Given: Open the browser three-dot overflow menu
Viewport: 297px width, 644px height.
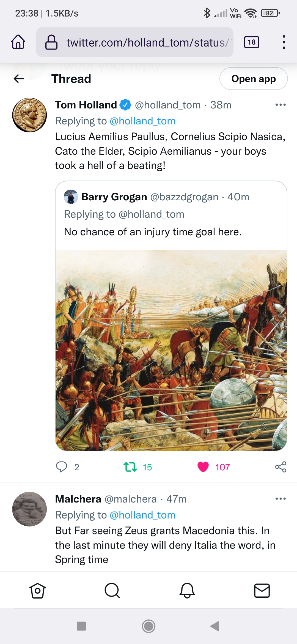Looking at the screenshot, I should click(284, 42).
